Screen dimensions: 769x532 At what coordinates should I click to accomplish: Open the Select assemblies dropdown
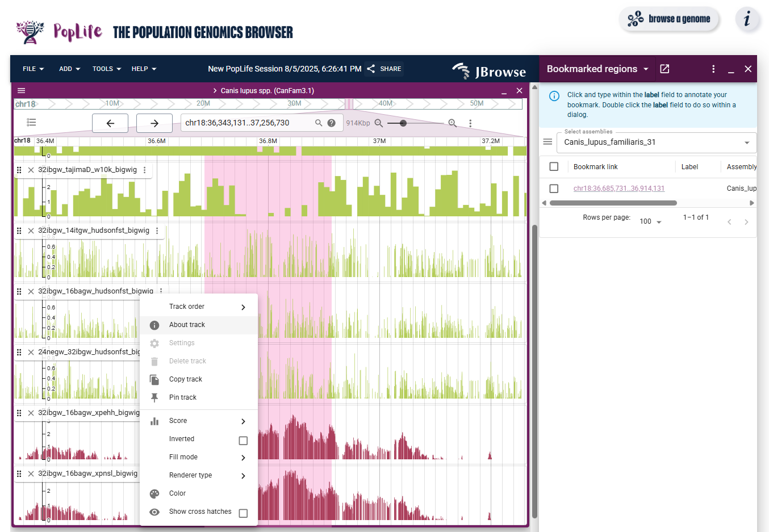point(657,143)
